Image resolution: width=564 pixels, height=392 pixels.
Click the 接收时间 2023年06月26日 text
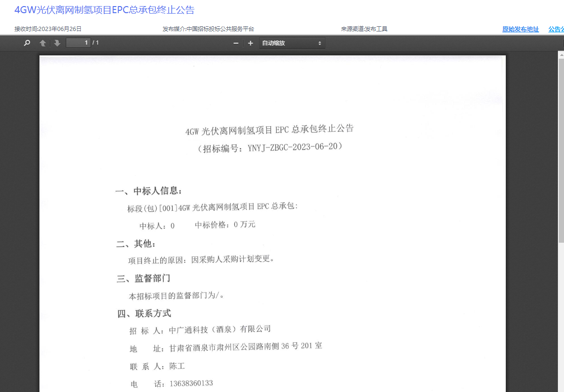point(48,29)
